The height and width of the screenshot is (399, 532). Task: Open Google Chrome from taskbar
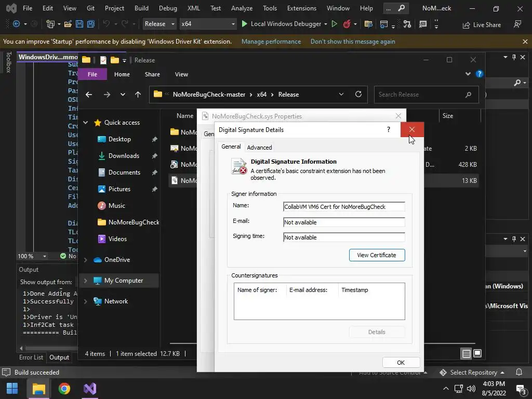64,389
